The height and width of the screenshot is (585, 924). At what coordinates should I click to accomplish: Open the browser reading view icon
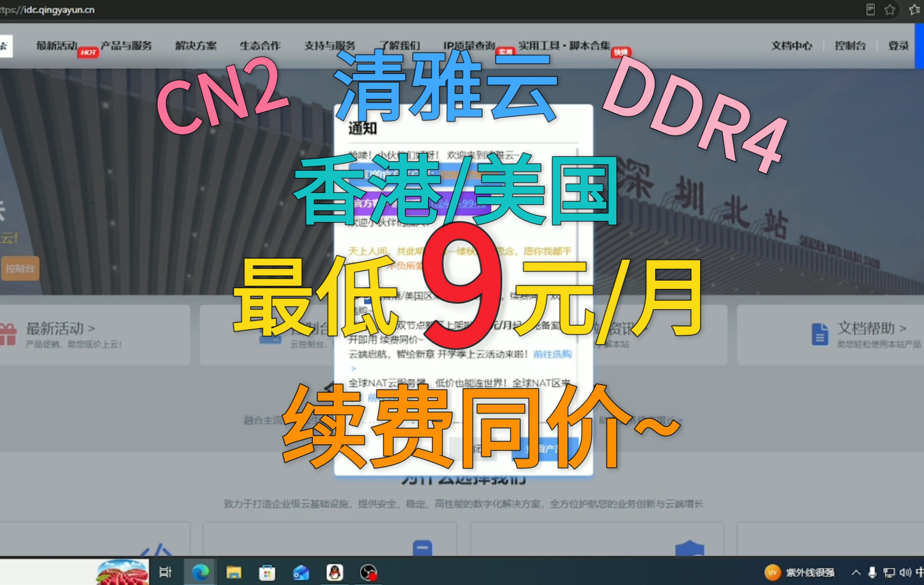click(870, 10)
